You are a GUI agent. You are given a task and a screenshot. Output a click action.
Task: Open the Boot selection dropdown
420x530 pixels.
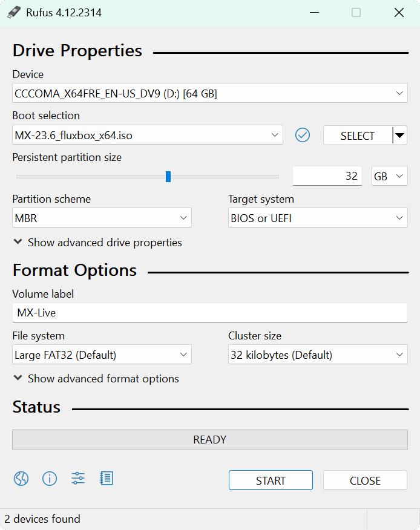pyautogui.click(x=147, y=136)
